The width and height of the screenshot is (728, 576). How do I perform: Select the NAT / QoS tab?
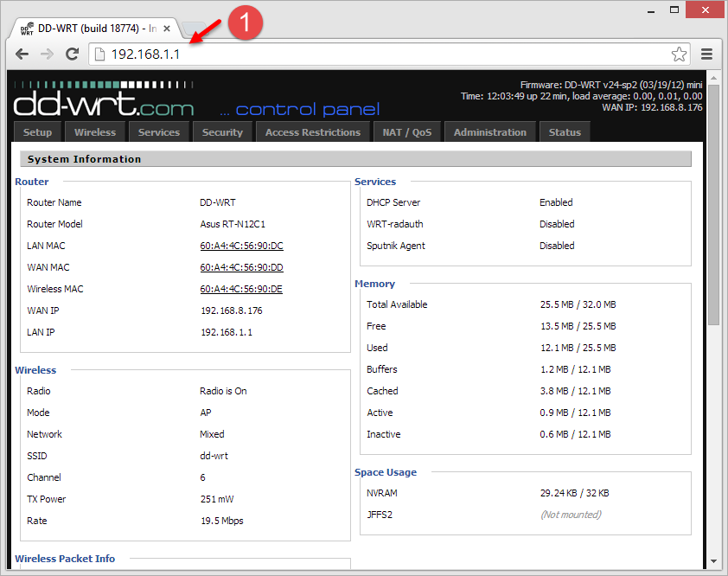tap(406, 132)
